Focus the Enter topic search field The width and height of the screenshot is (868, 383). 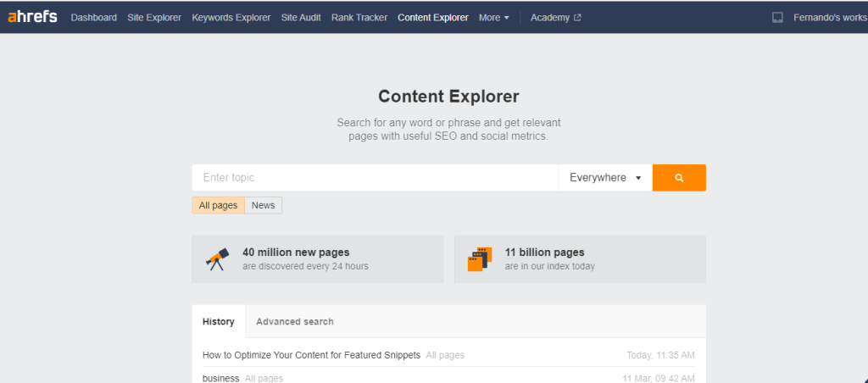click(x=375, y=178)
